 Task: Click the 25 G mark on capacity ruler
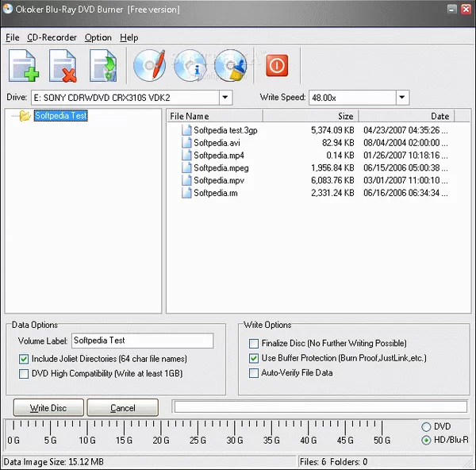point(198,440)
